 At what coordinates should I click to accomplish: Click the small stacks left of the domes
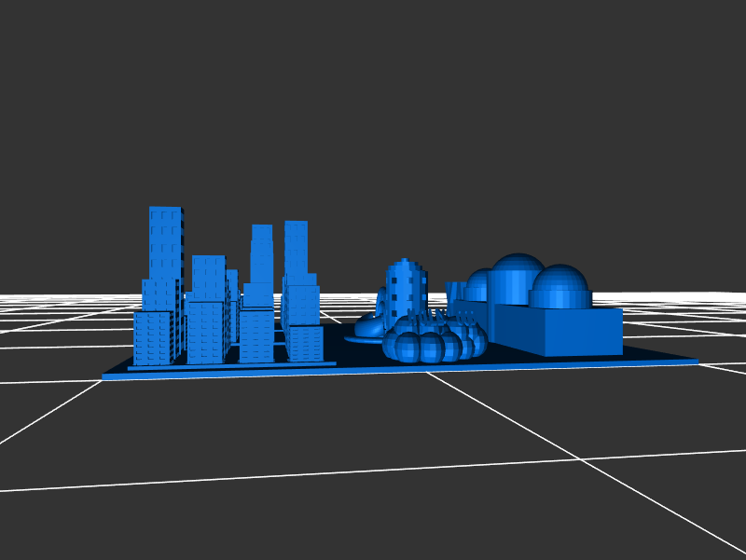coord(454,294)
